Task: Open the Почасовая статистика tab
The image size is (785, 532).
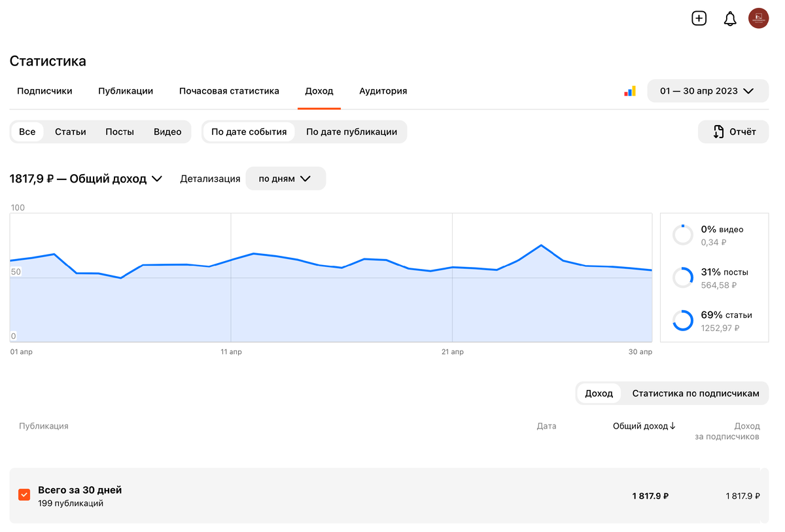Action: click(229, 91)
